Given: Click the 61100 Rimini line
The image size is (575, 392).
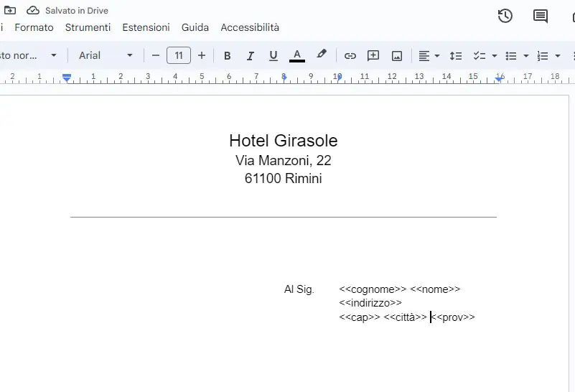Looking at the screenshot, I should [283, 178].
